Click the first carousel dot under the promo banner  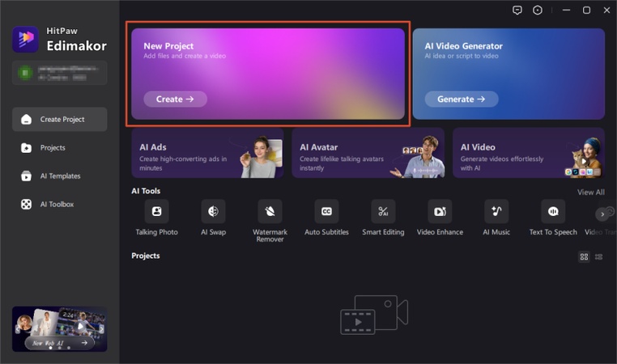[50, 348]
